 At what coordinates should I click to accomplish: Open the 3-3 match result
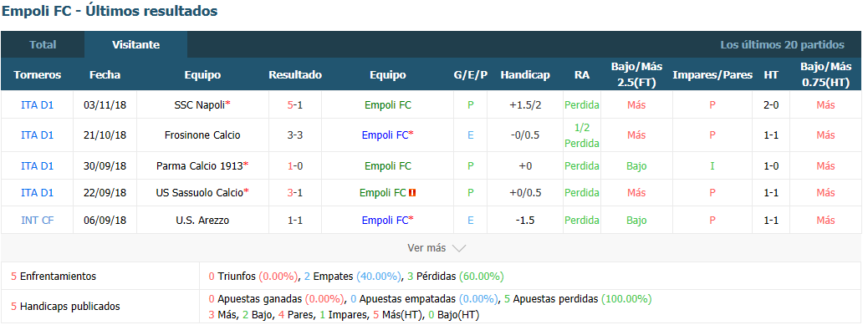coord(295,135)
